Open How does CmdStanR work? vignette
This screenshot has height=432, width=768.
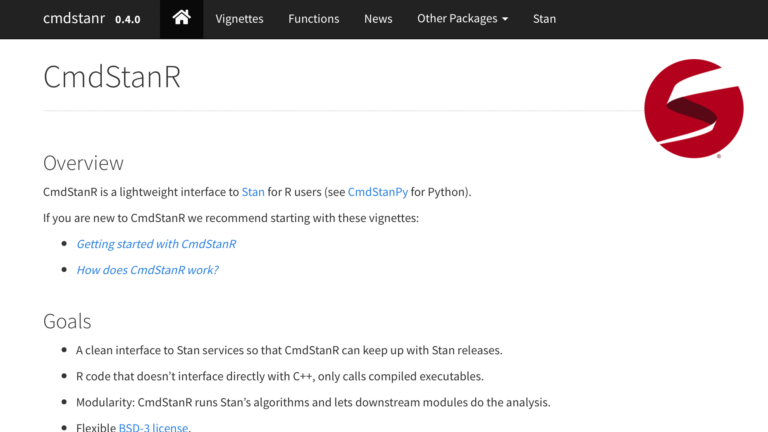[x=147, y=270]
